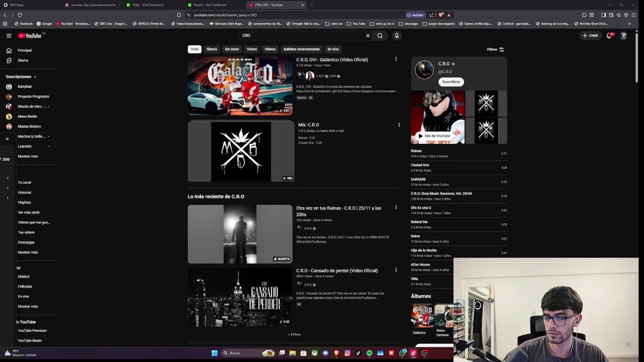644x362 pixels.
Task: Open Discord from the taskbar
Action: [326, 353]
